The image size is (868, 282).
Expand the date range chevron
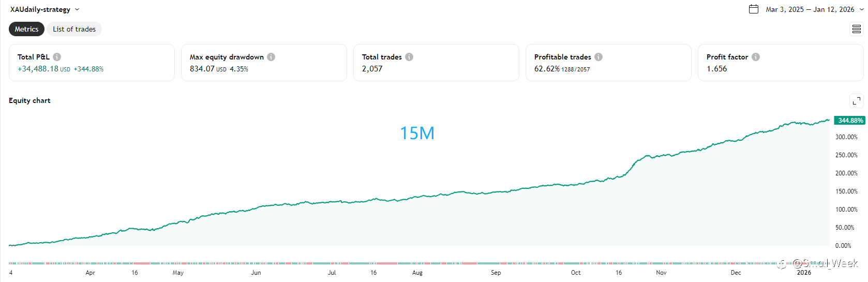862,9
